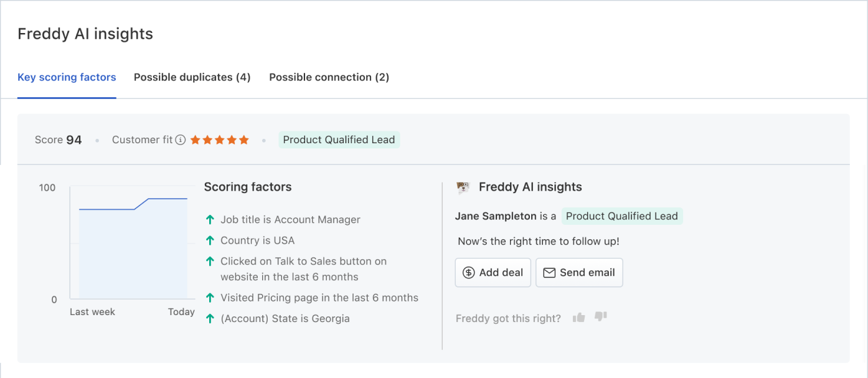Select the Key scoring factors tab

[x=67, y=77]
